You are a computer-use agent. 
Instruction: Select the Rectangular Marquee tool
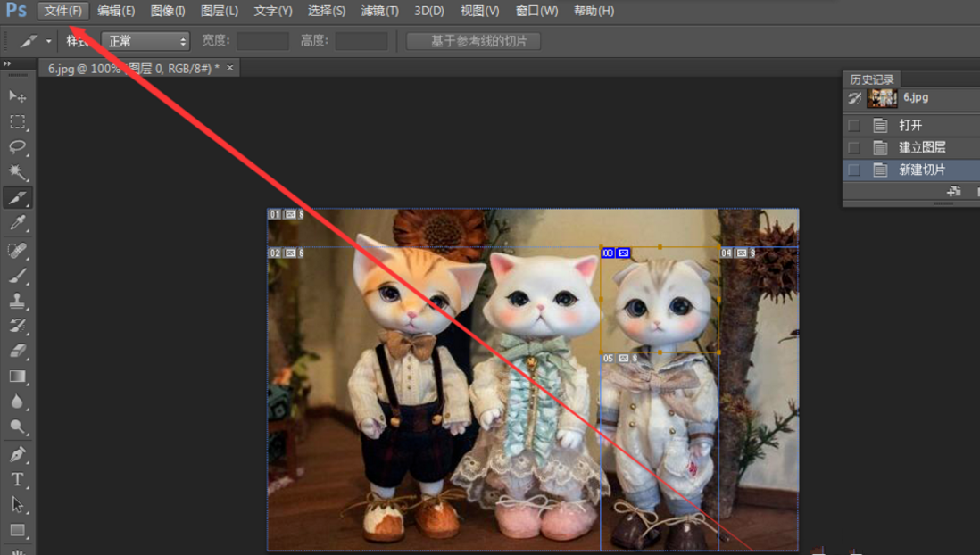pyautogui.click(x=17, y=121)
